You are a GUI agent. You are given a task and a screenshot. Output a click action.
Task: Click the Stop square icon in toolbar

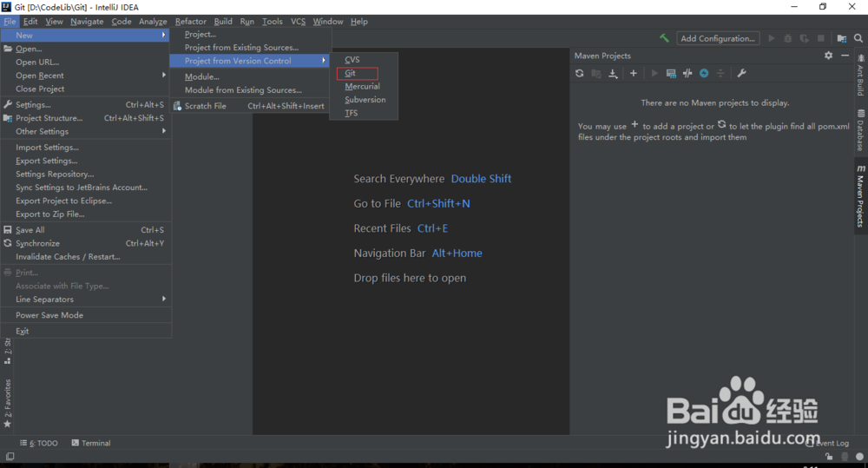click(x=821, y=38)
